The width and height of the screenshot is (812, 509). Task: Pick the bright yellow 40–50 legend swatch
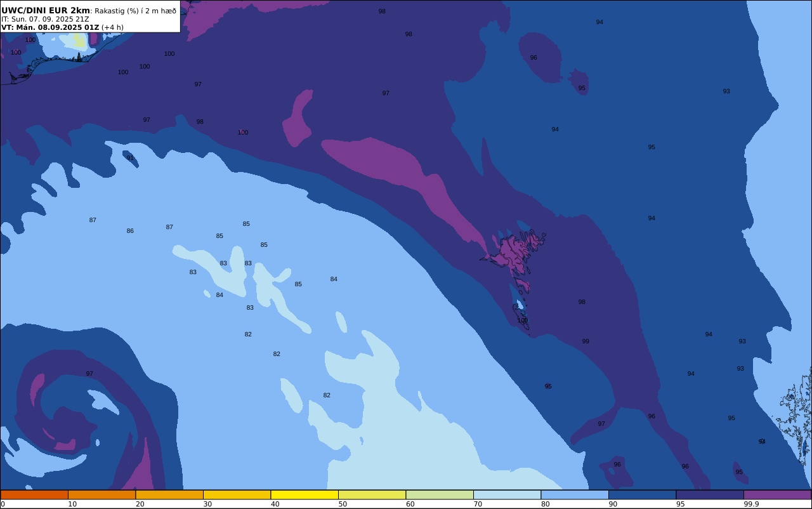304,494
